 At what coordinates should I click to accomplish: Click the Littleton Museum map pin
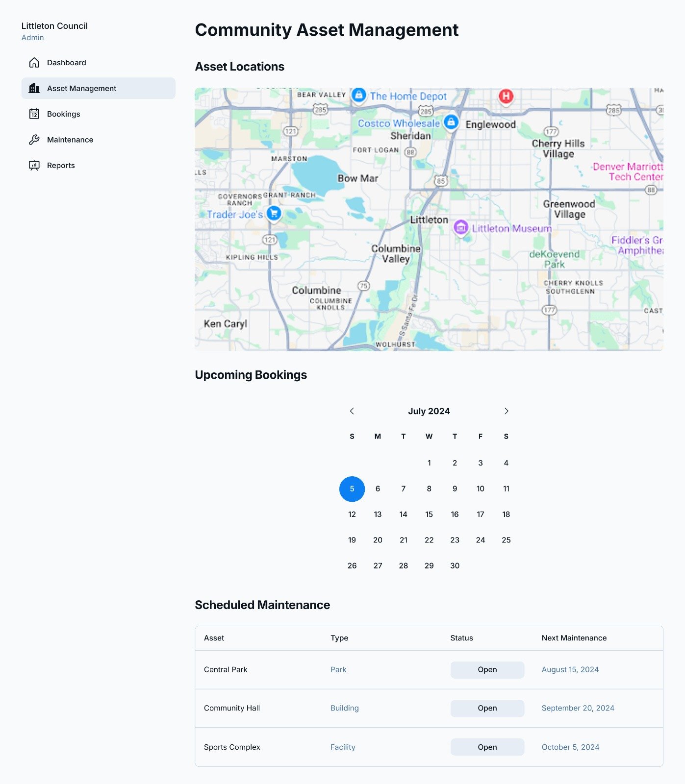[460, 227]
